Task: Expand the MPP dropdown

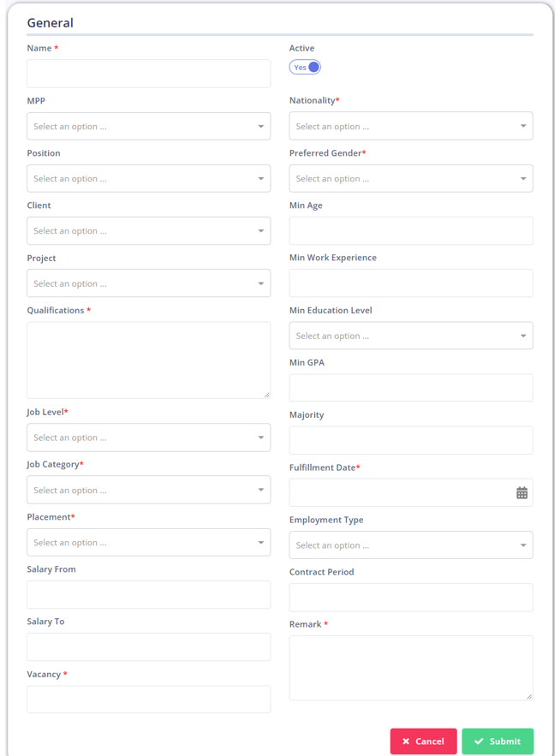Action: point(148,127)
